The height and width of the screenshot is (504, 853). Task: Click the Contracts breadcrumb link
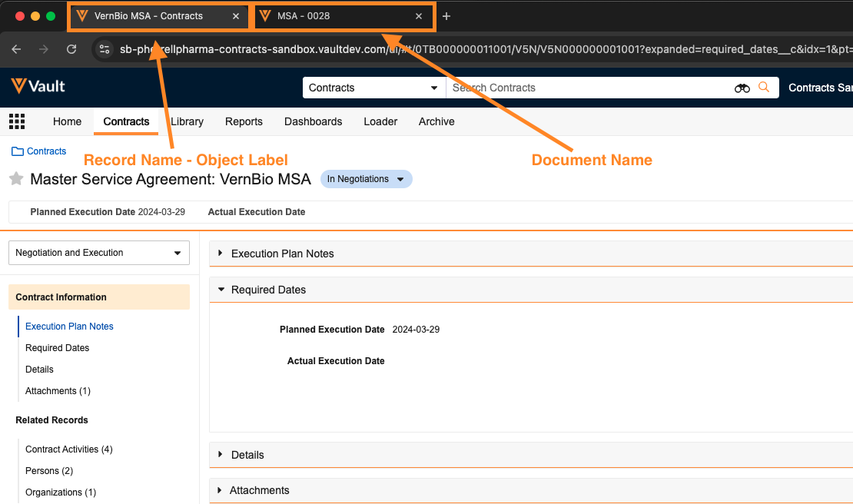(x=45, y=151)
